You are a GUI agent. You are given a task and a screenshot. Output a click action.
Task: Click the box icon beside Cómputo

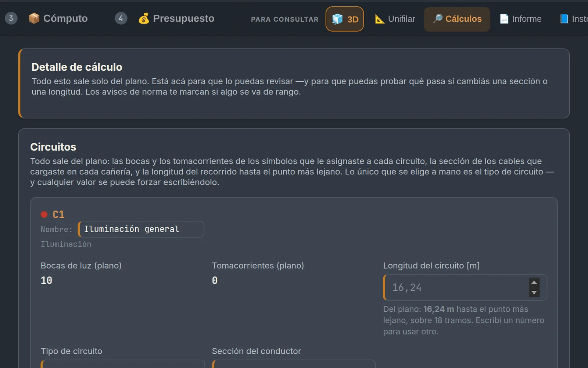[x=34, y=18]
